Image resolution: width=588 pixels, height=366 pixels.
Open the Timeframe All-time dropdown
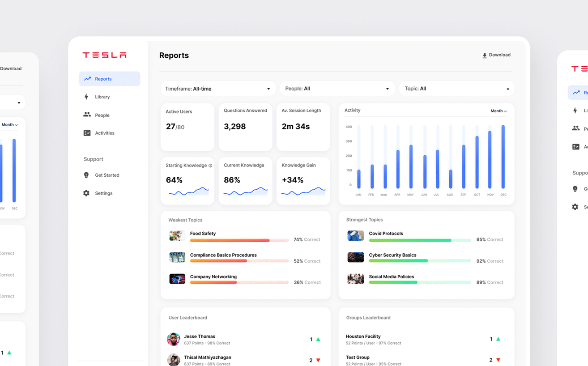pos(218,89)
